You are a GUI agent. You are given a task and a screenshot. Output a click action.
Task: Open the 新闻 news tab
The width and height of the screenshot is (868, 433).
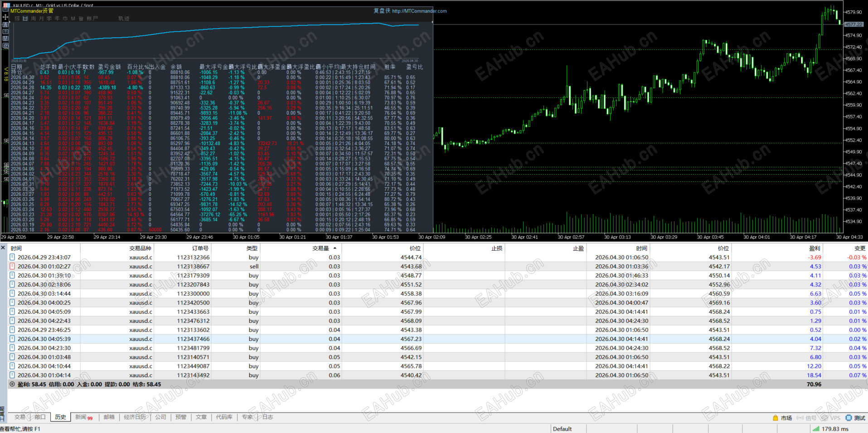tap(84, 417)
